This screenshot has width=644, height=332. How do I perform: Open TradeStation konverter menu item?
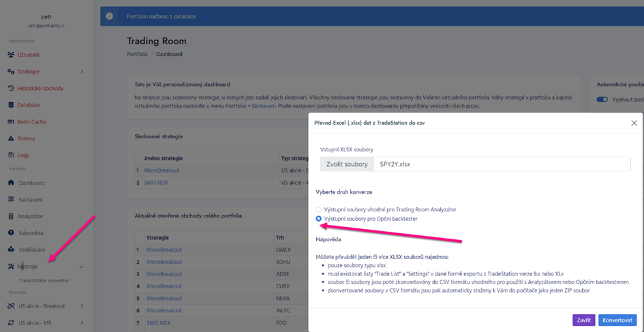point(44,280)
